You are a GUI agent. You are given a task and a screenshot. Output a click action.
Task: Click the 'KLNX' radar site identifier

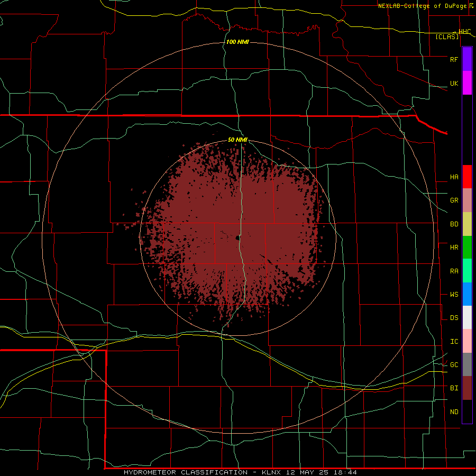(271, 472)
